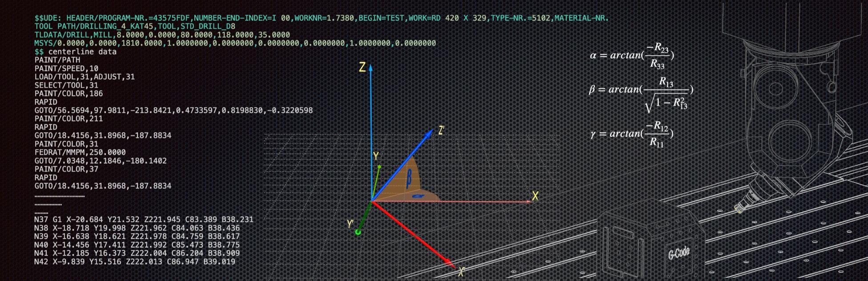Select G-code line 'N40 X-14.456'
Viewport: 868px width, 281px height.
point(137,245)
